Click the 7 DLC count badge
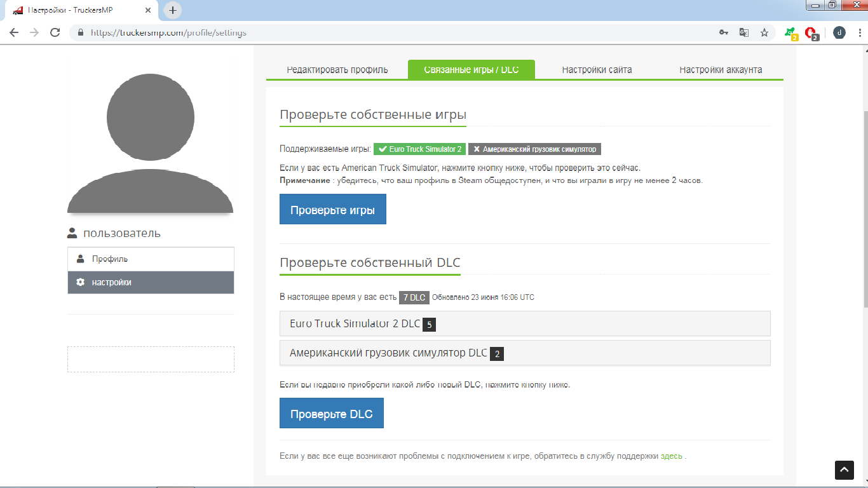This screenshot has height=488, width=868. 414,297
